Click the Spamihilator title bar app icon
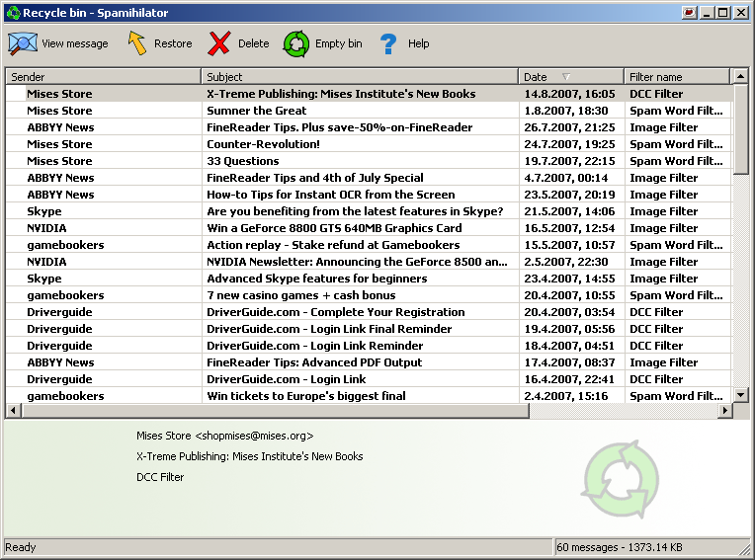 tap(14, 13)
